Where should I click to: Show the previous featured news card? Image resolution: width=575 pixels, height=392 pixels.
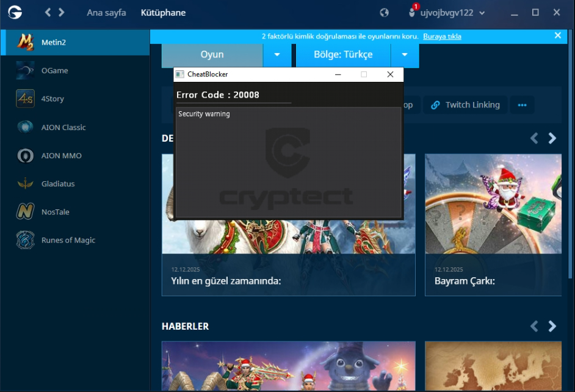tap(534, 138)
